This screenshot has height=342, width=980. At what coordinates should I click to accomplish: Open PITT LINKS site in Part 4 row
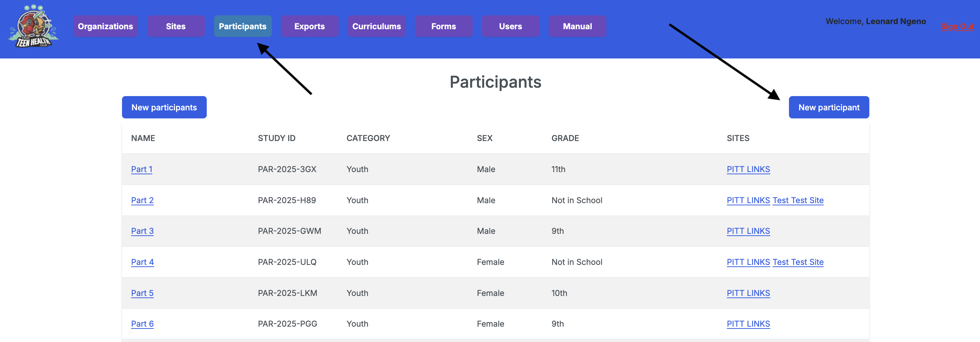748,262
